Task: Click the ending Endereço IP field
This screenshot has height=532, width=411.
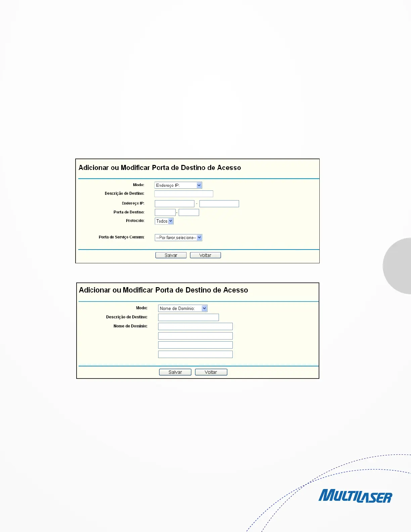Action: tap(219, 204)
